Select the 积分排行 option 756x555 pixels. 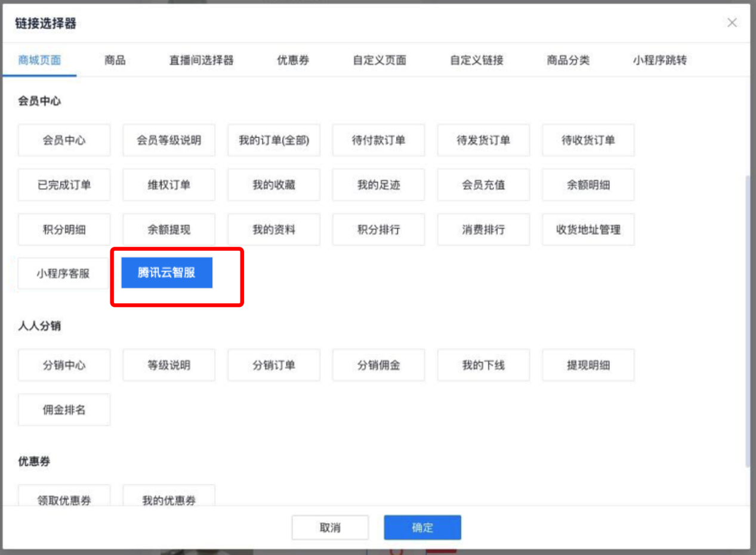coord(378,230)
